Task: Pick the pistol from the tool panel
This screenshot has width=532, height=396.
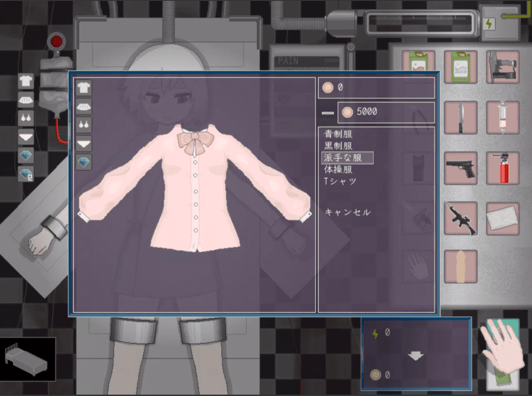Action: [461, 168]
